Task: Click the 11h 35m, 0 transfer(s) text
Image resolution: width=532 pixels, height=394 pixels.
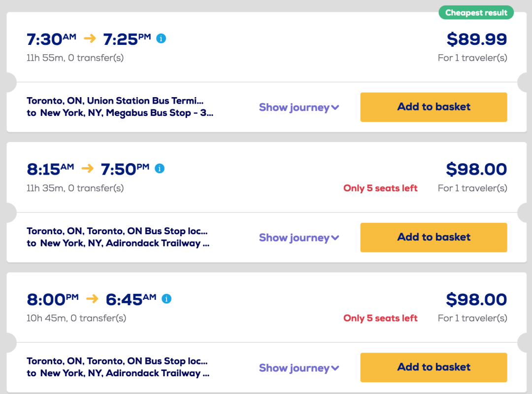Action: click(75, 188)
